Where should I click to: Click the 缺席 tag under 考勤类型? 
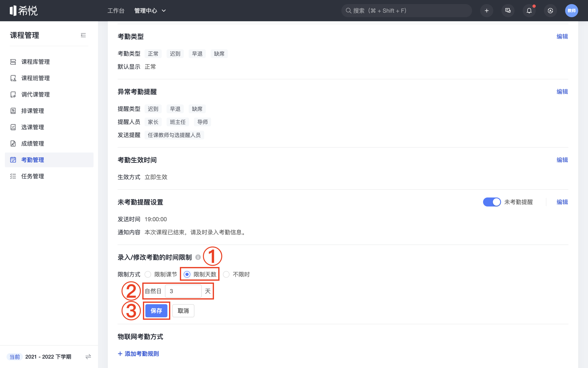219,54
